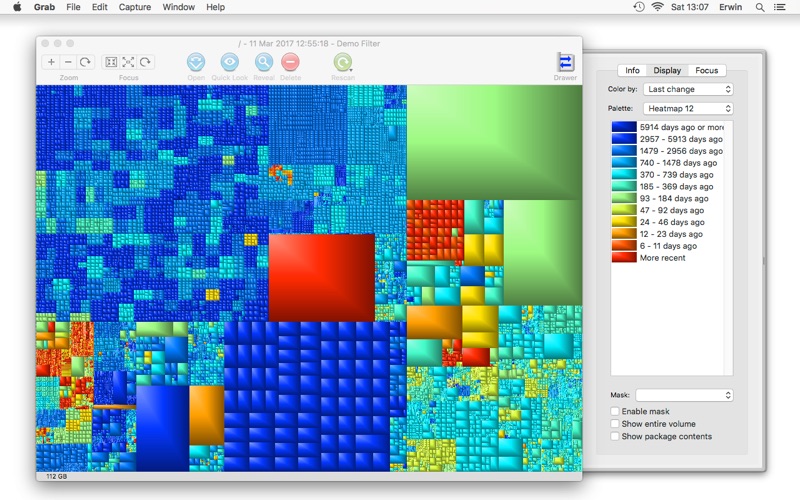
Task: Switch to the Focus tab
Action: pyautogui.click(x=707, y=70)
